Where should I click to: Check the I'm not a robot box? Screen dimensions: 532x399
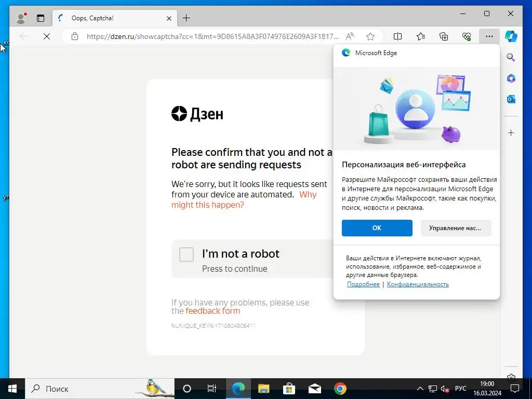coord(187,255)
